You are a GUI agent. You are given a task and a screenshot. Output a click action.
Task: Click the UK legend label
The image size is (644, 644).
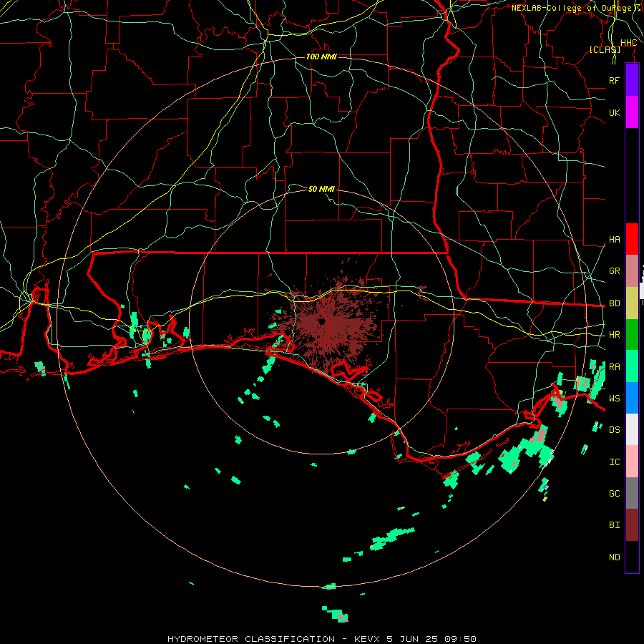pyautogui.click(x=614, y=112)
